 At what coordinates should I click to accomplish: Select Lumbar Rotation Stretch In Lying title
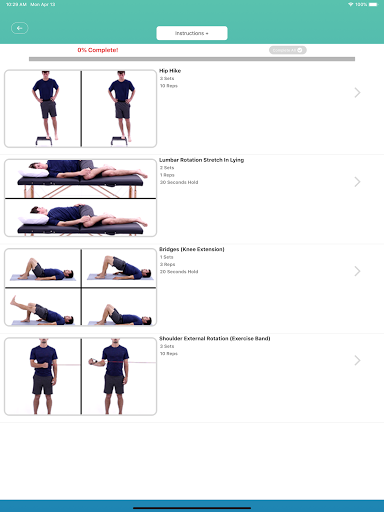(x=201, y=160)
